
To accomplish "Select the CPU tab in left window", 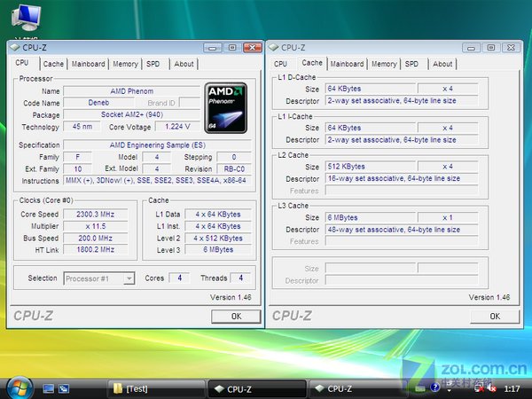I will (22, 63).
